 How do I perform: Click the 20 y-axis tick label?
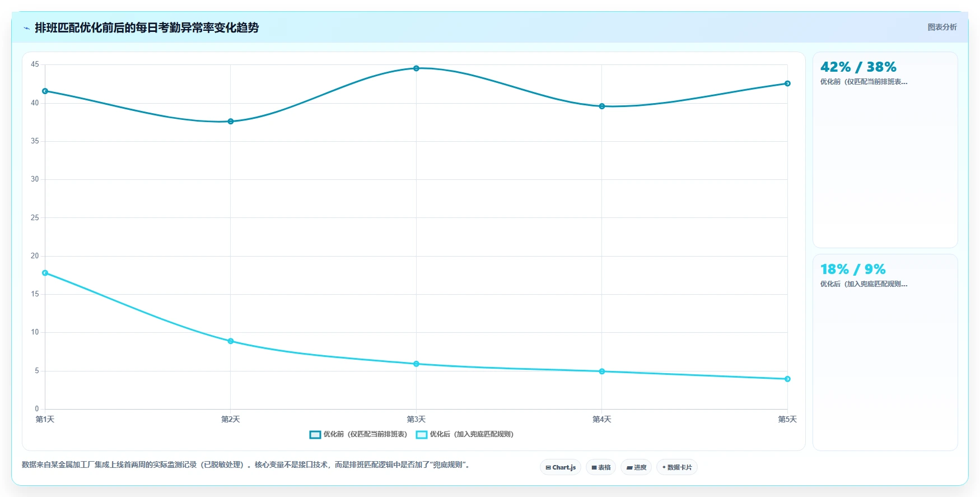point(35,256)
